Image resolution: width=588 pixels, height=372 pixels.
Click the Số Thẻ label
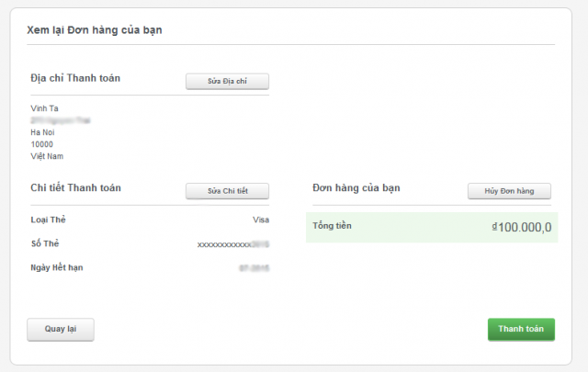tap(45, 243)
